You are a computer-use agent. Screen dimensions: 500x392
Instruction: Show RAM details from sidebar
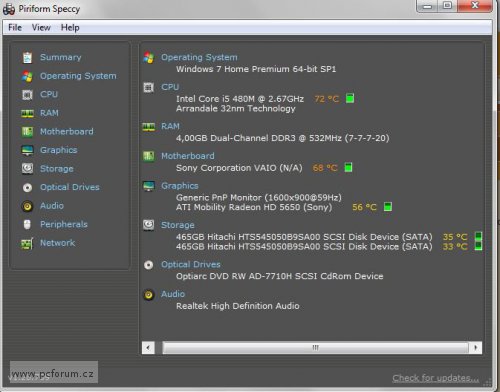[x=49, y=113]
